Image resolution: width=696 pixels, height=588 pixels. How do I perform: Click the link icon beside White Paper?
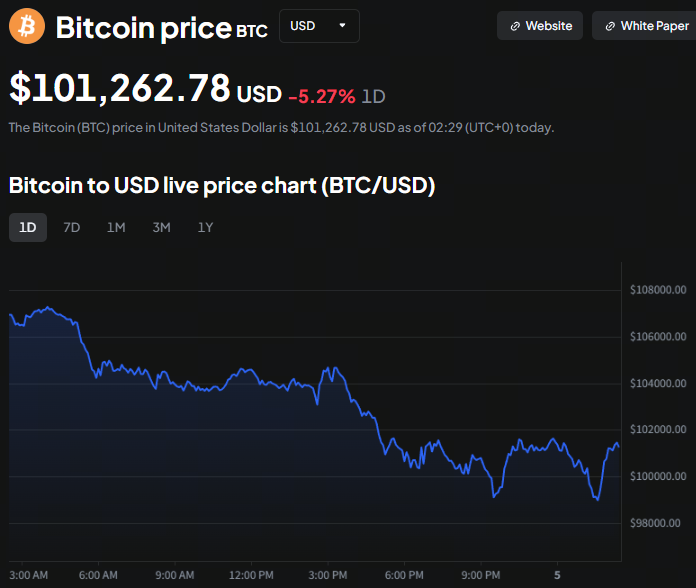[610, 26]
